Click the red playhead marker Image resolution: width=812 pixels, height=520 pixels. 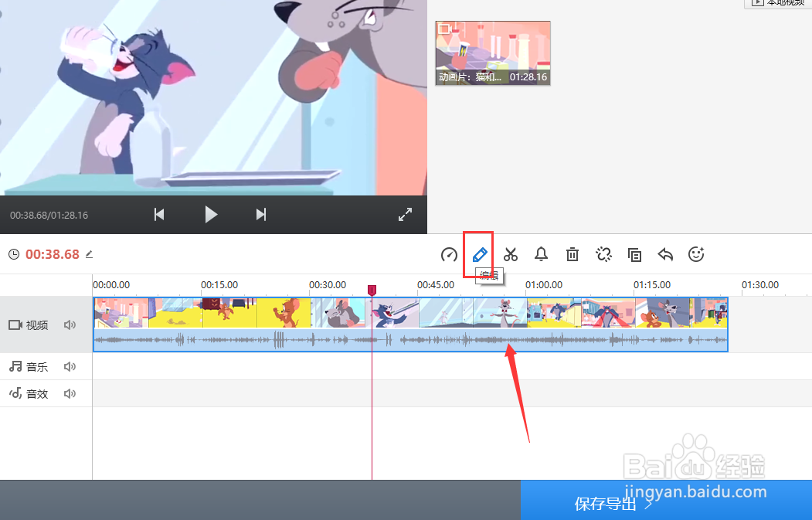pyautogui.click(x=372, y=290)
